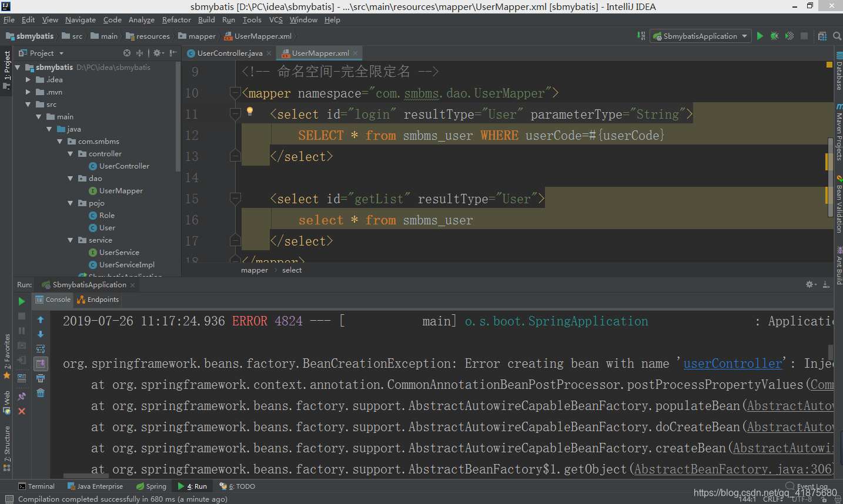Close the UserMapper.xml editor tab
Viewport: 843px width, 504px height.
356,53
